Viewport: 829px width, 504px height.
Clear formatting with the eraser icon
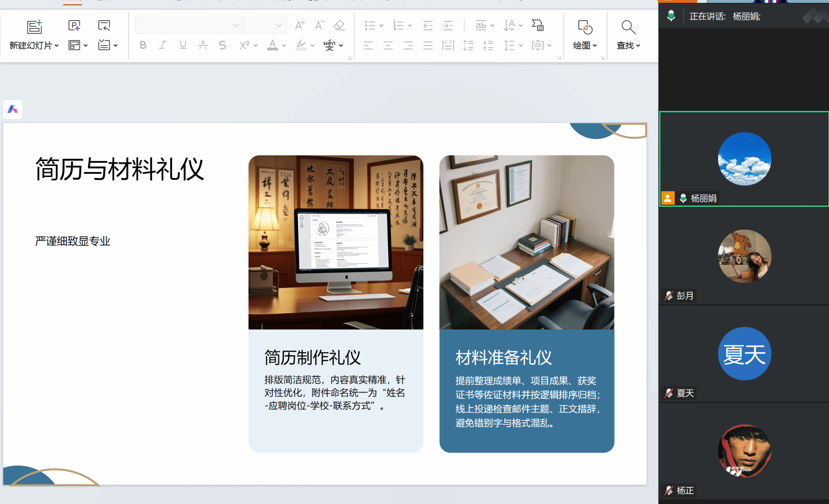(339, 25)
